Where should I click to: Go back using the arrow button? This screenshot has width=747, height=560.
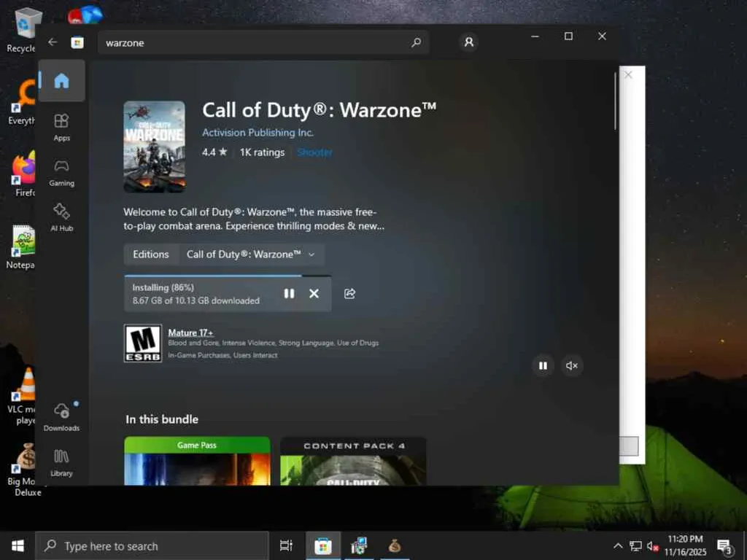tap(53, 42)
